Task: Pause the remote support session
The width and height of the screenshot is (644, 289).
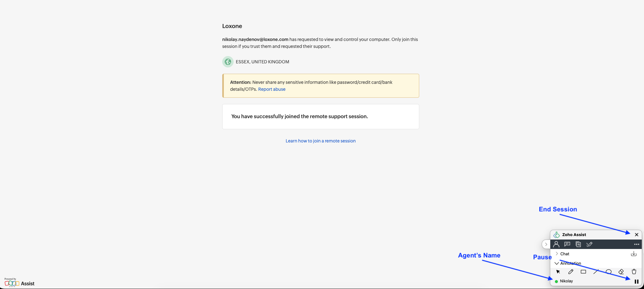Action: [636, 281]
